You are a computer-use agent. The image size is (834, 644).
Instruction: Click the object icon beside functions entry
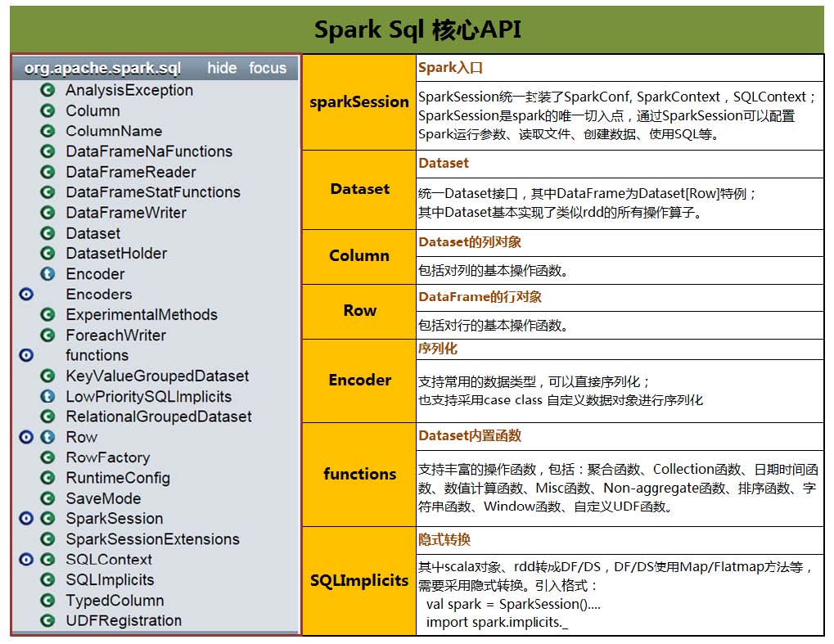(x=26, y=355)
